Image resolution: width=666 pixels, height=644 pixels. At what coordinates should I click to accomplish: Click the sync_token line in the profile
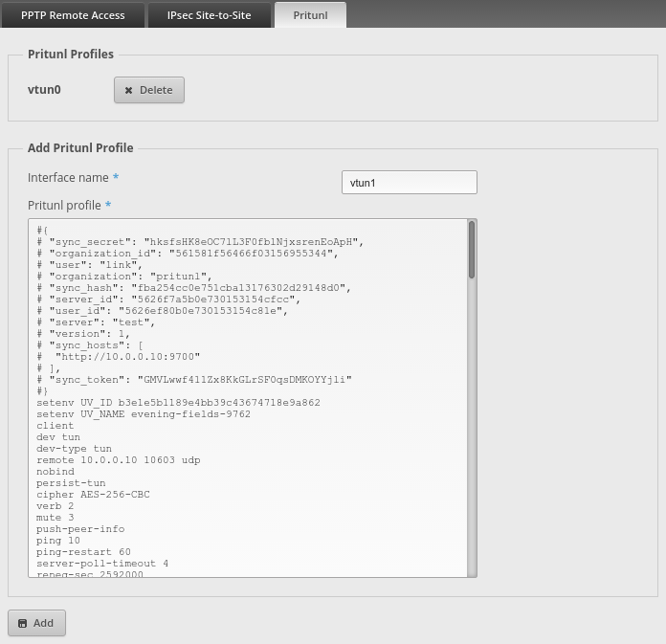coord(194,379)
